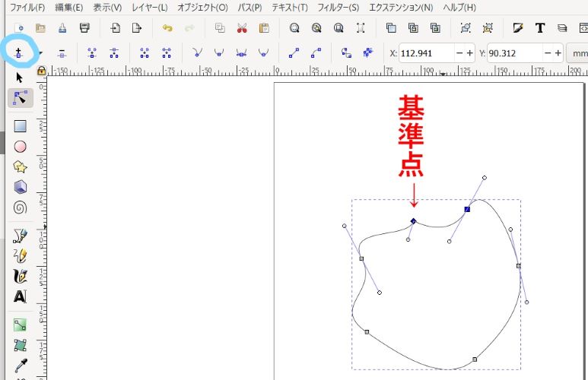The image size is (588, 380).
Task: Click the Insert new nodes icon
Action: point(18,53)
